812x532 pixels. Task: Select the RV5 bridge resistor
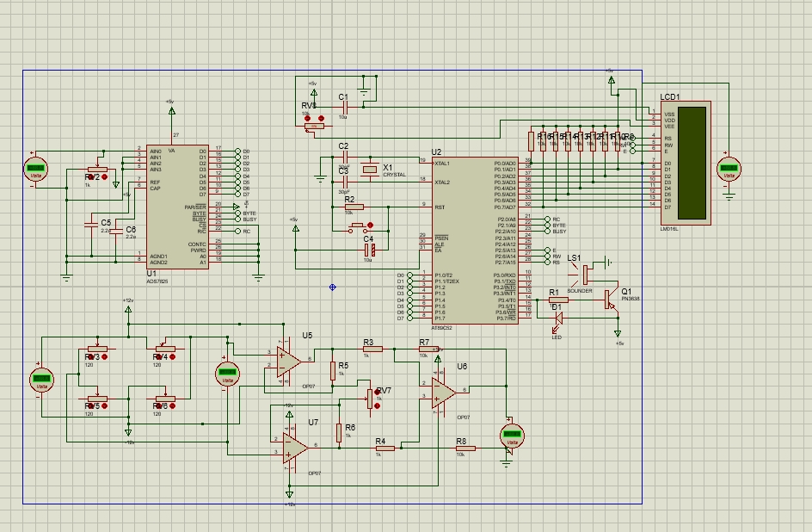point(97,399)
